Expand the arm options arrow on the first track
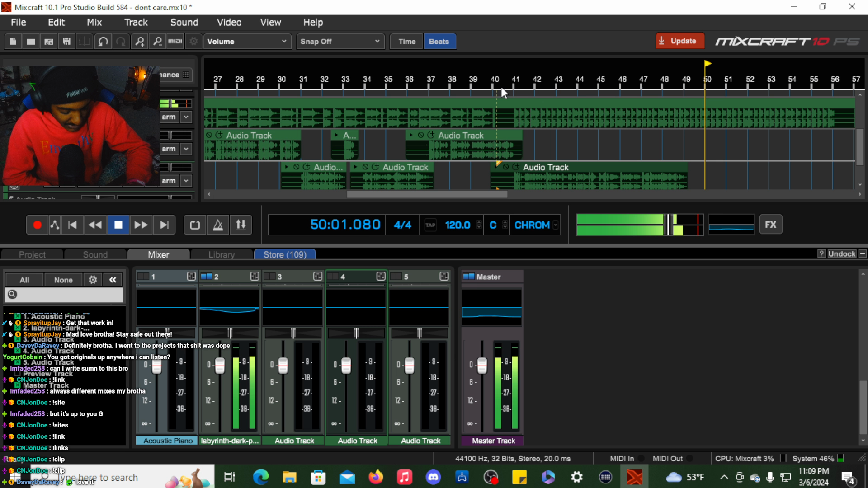Viewport: 868px width, 488px height. coord(186,117)
